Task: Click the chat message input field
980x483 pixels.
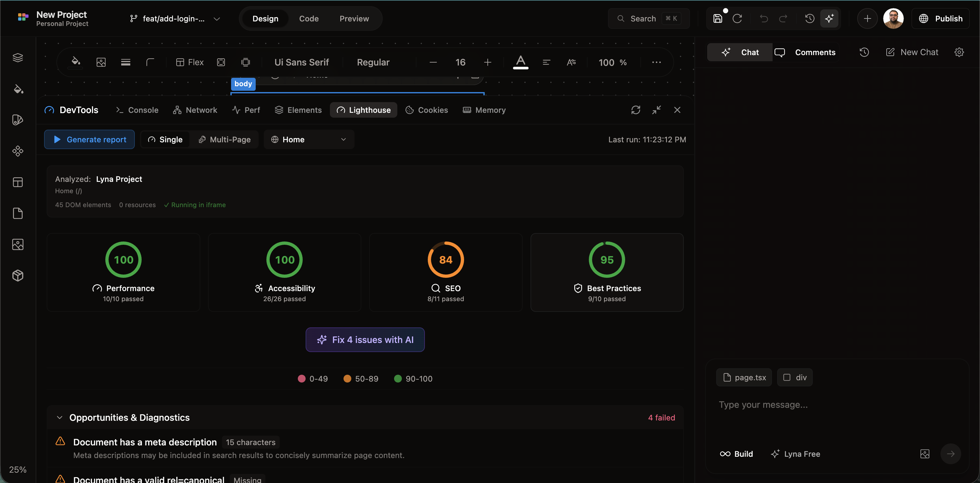Action: (818, 405)
